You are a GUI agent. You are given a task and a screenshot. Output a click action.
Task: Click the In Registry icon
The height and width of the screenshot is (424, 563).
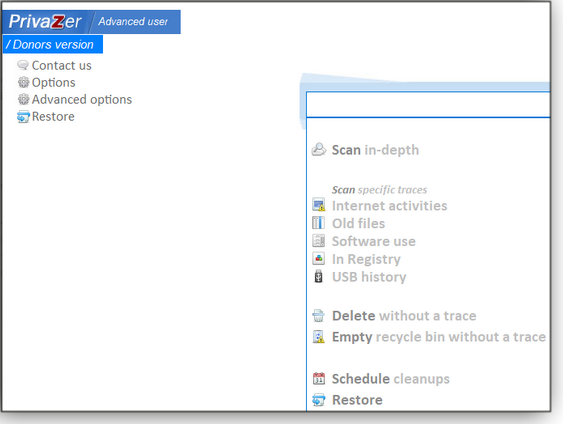coord(318,258)
